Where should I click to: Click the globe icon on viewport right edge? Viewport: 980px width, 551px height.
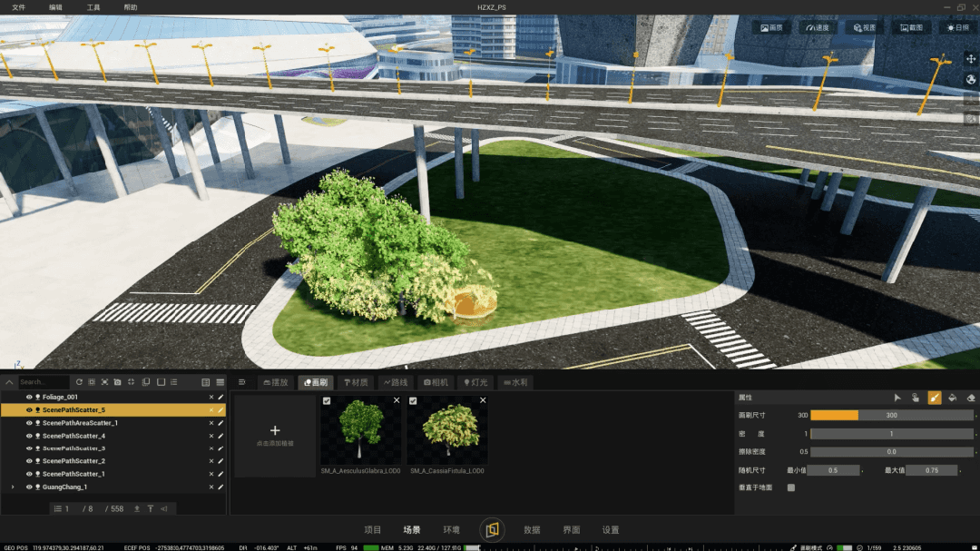point(971,80)
